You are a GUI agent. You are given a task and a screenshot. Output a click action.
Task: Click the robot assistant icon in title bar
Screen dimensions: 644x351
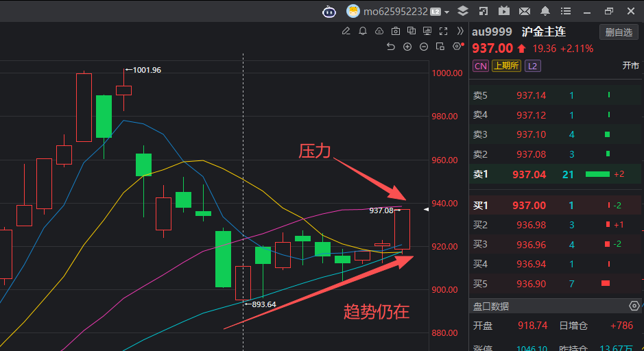coord(329,11)
